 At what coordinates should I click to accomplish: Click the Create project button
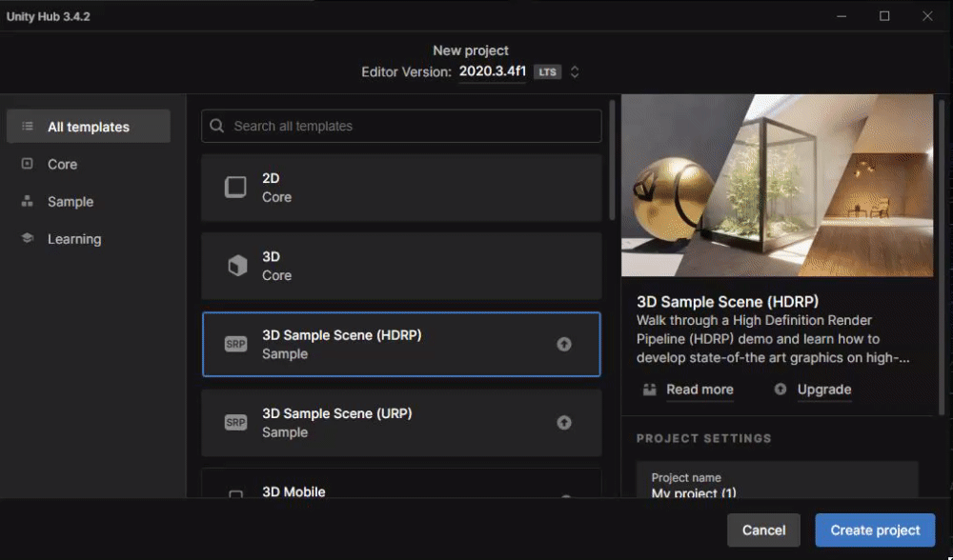tap(875, 530)
